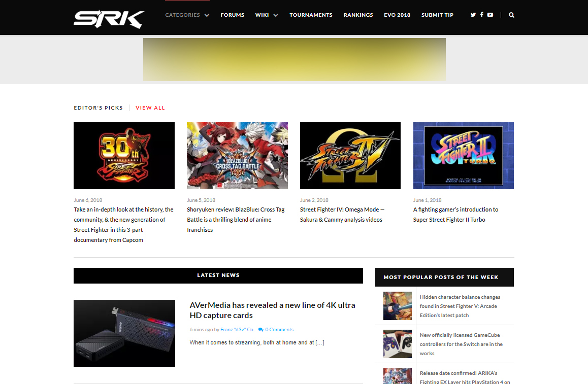The width and height of the screenshot is (588, 384).
Task: Read the Street Fighter 3-part documentary article
Action: click(x=123, y=225)
